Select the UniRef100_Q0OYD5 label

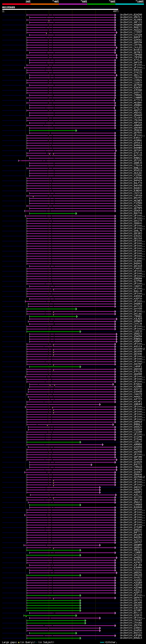click(131, 309)
